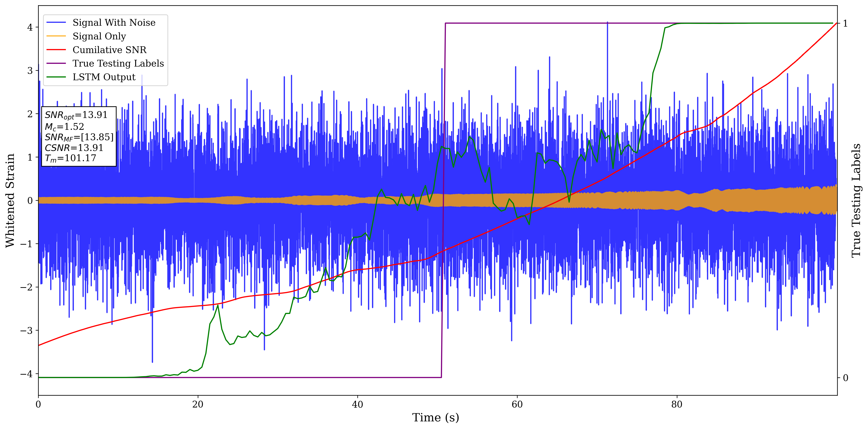Click the 'Signal With Noise' legend text
This screenshot has height=429, width=868.
[114, 23]
